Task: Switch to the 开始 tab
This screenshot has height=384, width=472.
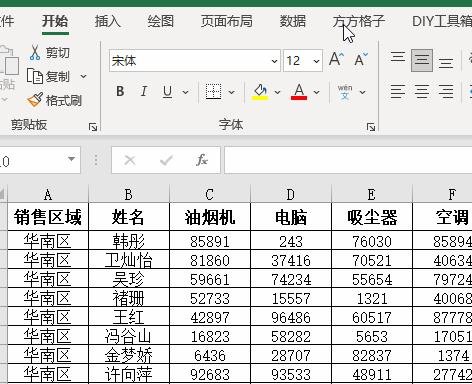Action: coord(55,21)
